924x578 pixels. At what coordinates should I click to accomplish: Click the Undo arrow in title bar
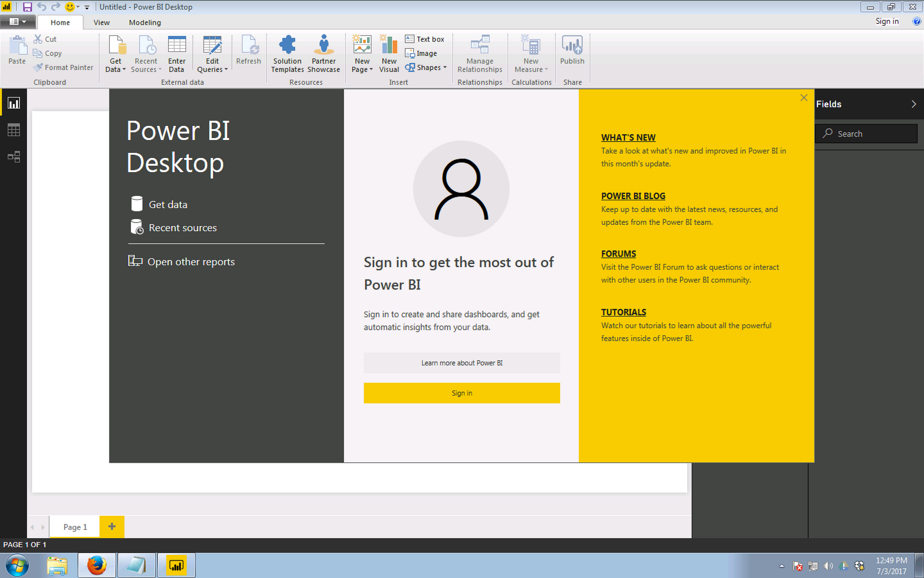coord(42,7)
